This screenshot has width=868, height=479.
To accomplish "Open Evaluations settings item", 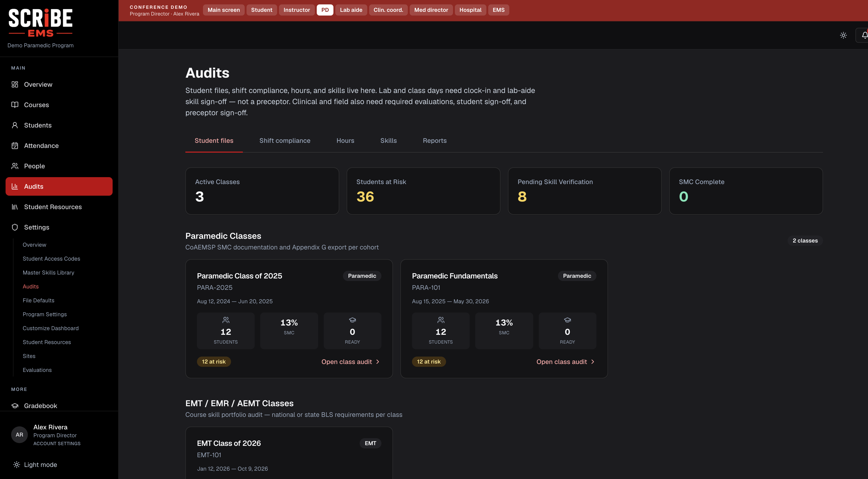I will tap(37, 370).
